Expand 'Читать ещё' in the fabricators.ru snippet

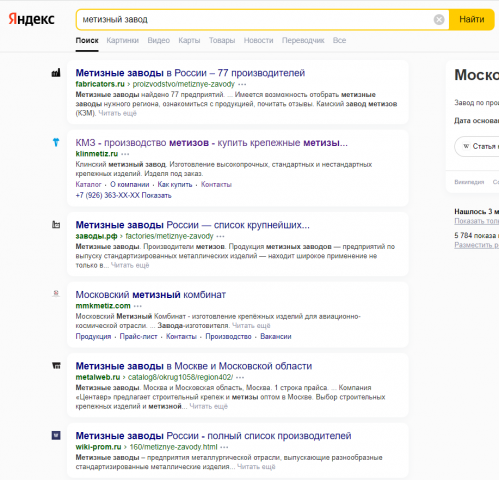point(118,113)
